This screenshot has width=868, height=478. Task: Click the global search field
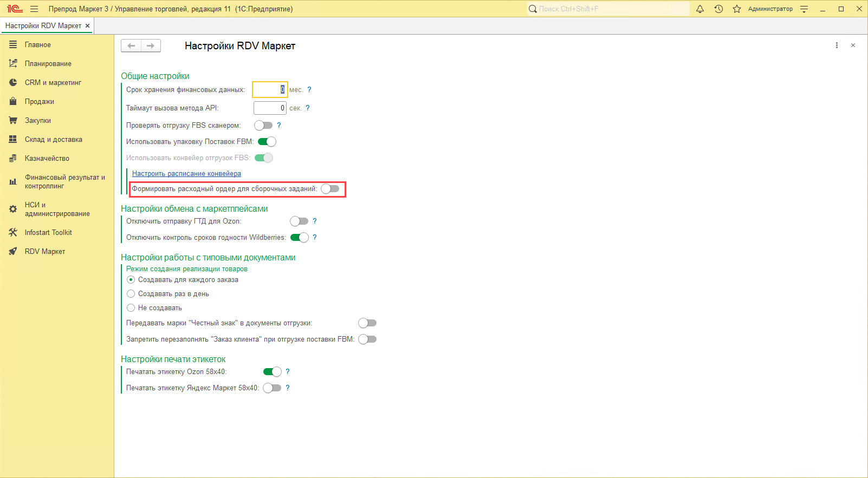(608, 9)
